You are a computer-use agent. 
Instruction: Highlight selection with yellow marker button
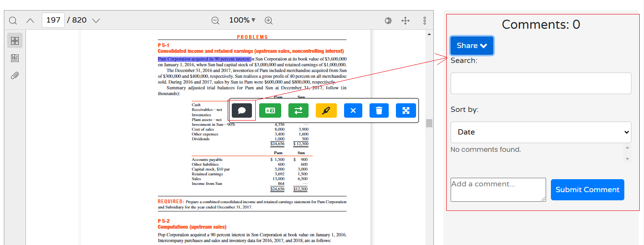point(326,110)
